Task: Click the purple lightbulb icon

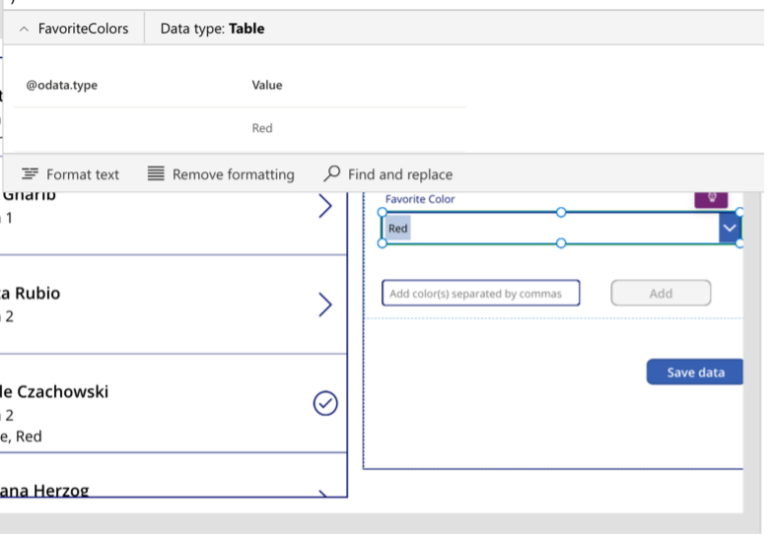Action: pos(711,197)
